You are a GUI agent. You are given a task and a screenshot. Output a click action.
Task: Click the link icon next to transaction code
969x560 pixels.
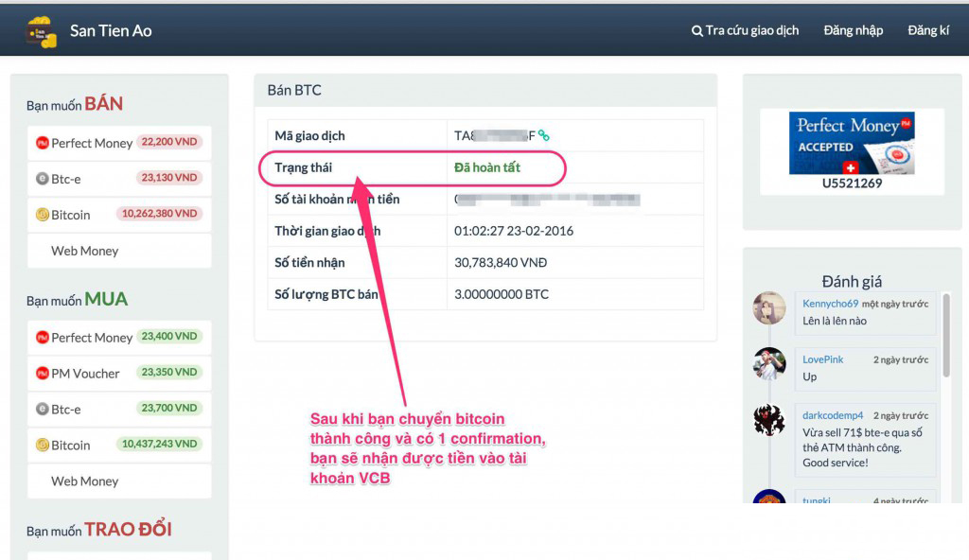tap(544, 135)
